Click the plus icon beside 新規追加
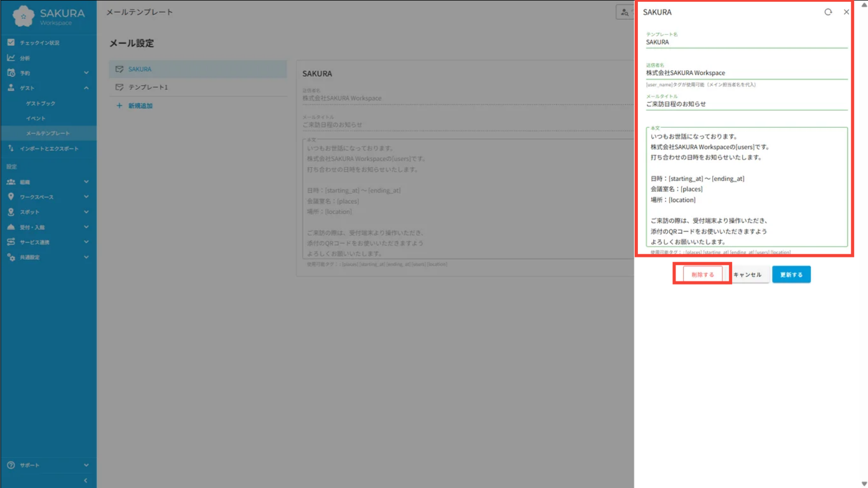This screenshot has width=868, height=488. click(x=119, y=105)
